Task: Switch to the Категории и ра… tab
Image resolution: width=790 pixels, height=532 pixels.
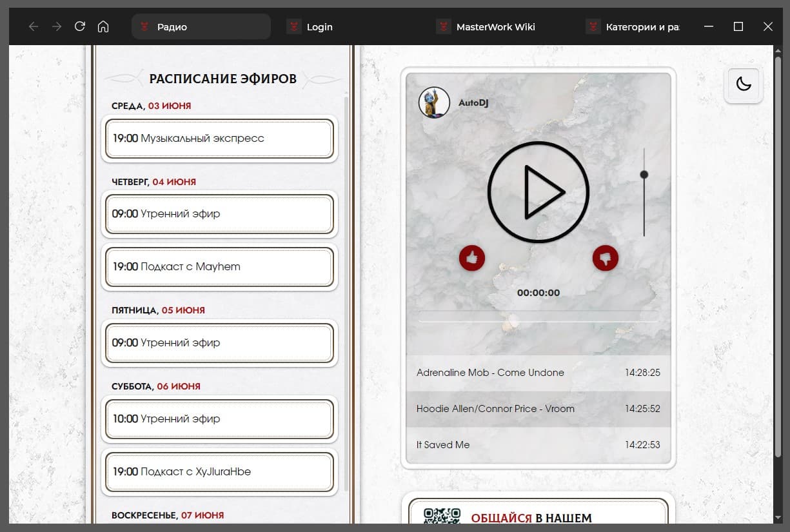Action: pos(633,26)
